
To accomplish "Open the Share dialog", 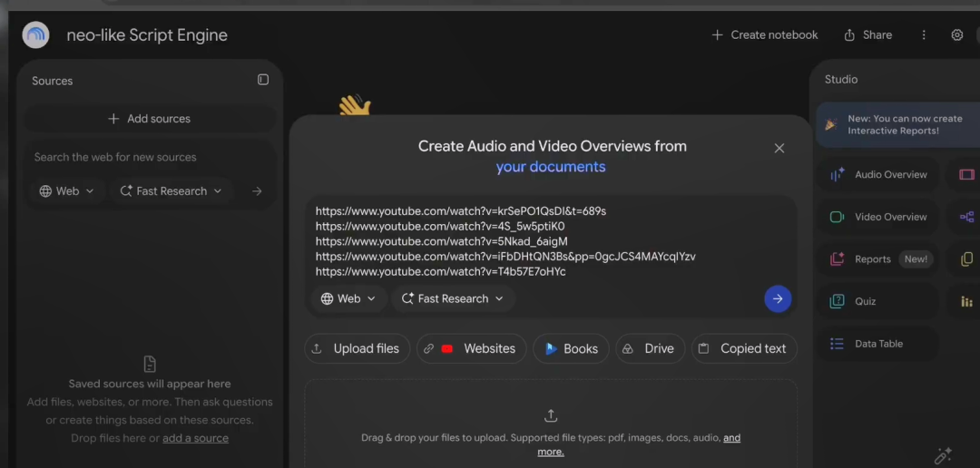I will [x=867, y=35].
